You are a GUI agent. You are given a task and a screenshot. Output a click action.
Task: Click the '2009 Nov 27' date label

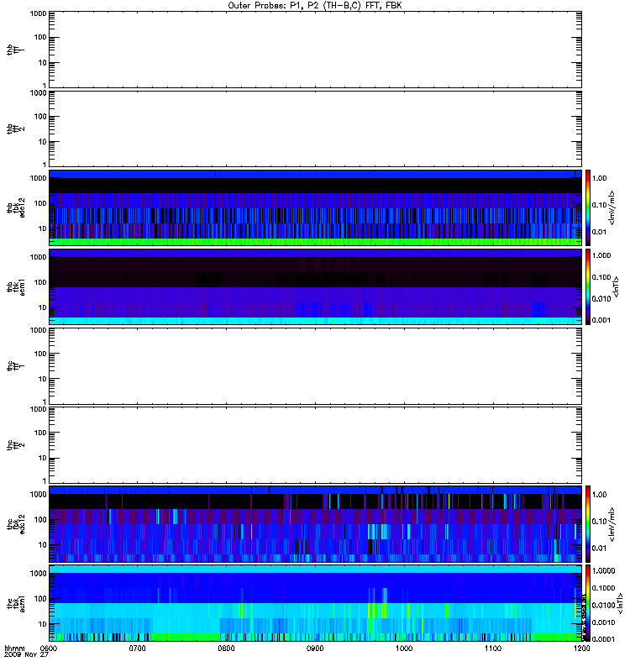click(x=26, y=655)
